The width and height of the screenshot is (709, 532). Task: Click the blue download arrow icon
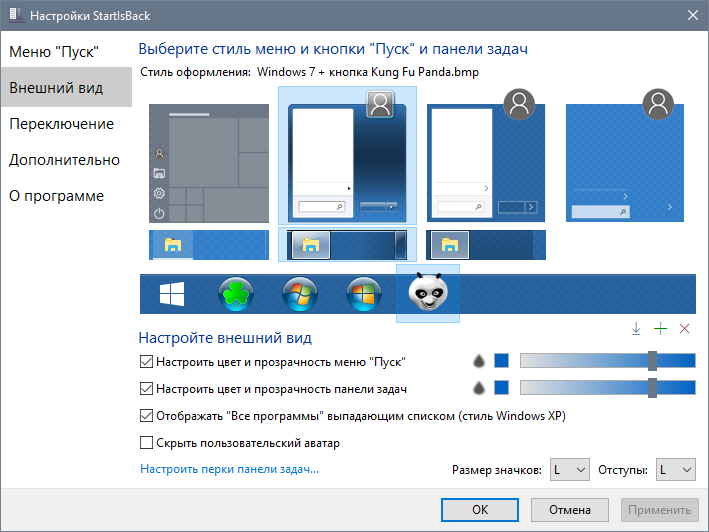pyautogui.click(x=636, y=329)
